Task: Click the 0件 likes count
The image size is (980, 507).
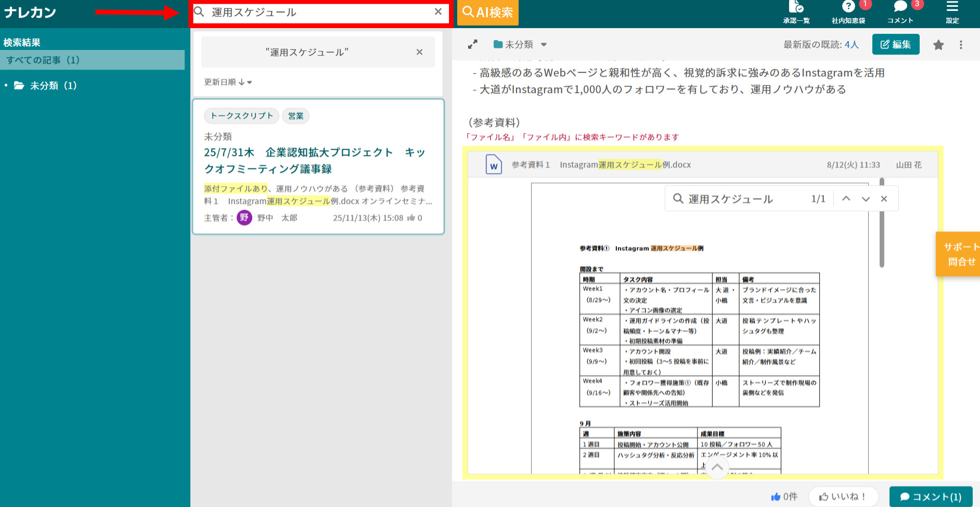Action: 784,497
